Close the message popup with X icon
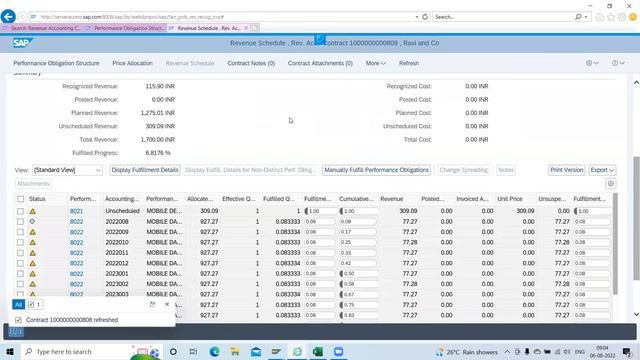The image size is (640, 360). coord(167,304)
